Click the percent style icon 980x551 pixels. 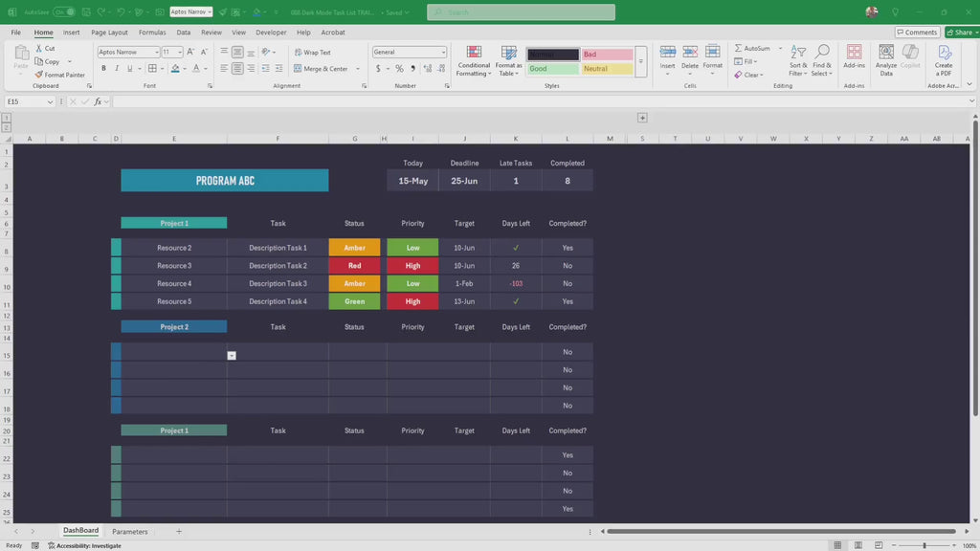[399, 69]
